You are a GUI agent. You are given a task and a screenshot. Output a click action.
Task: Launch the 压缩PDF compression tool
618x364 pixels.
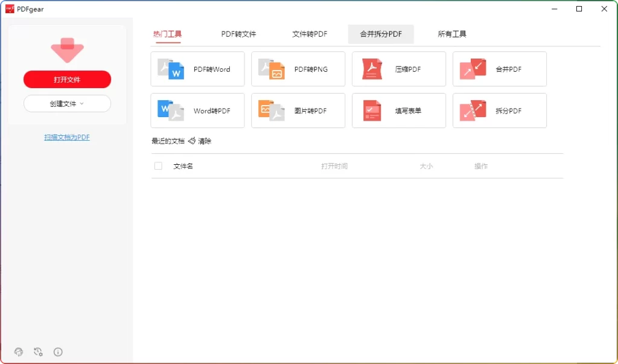(398, 69)
